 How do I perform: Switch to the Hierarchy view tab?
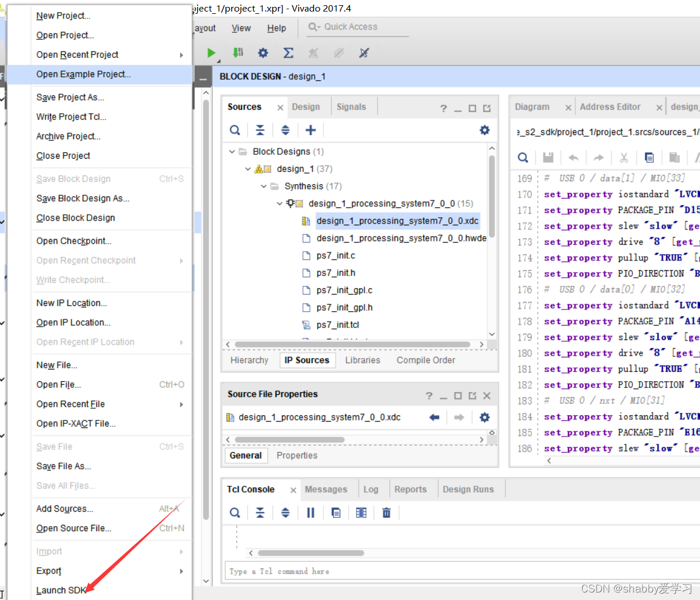coord(250,360)
